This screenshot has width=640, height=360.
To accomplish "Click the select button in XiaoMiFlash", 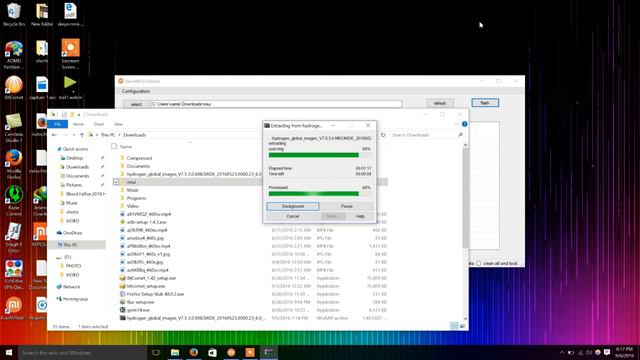I will [136, 104].
